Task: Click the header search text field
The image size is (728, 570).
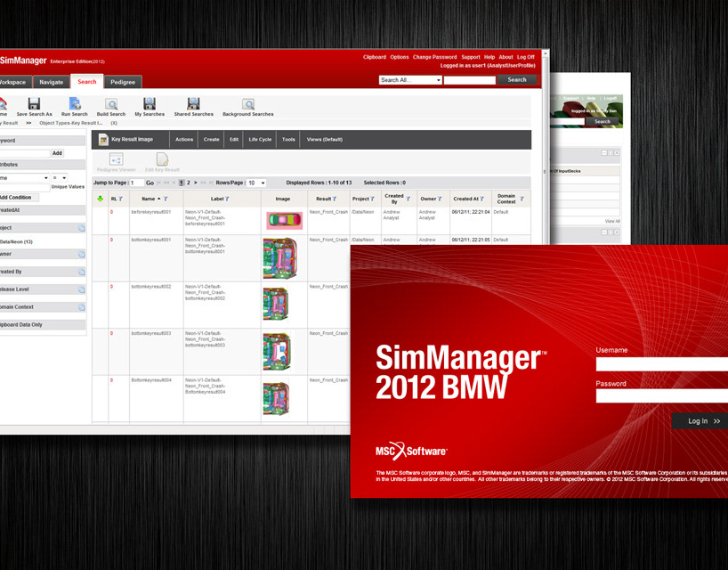Action: click(469, 80)
